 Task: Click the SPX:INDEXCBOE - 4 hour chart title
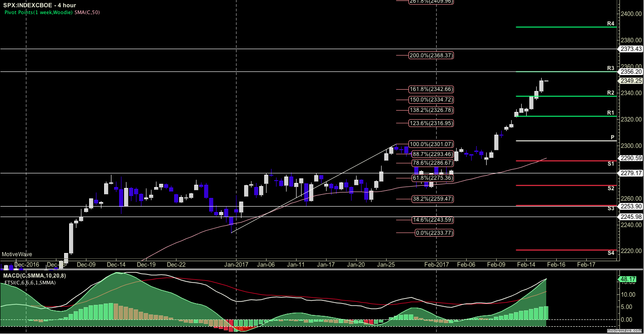click(39, 5)
